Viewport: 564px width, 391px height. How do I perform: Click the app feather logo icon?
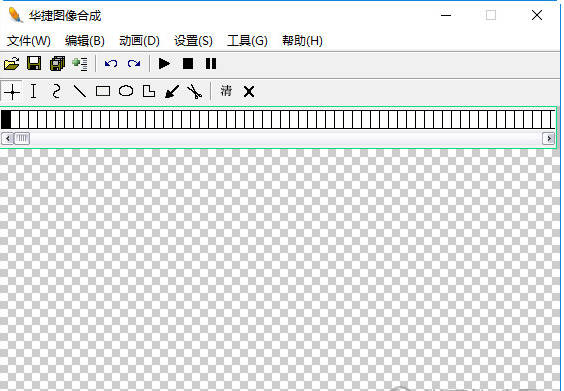click(15, 15)
